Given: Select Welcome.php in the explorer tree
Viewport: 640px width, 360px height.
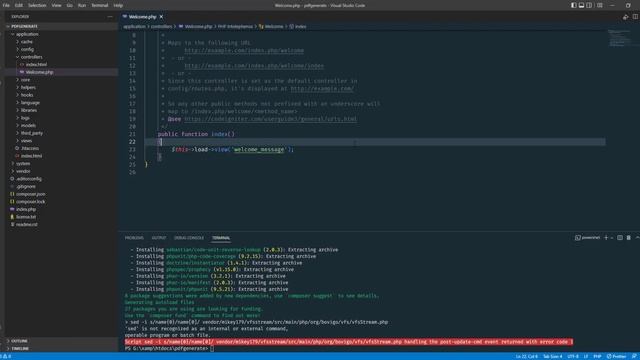Looking at the screenshot, I should point(40,72).
